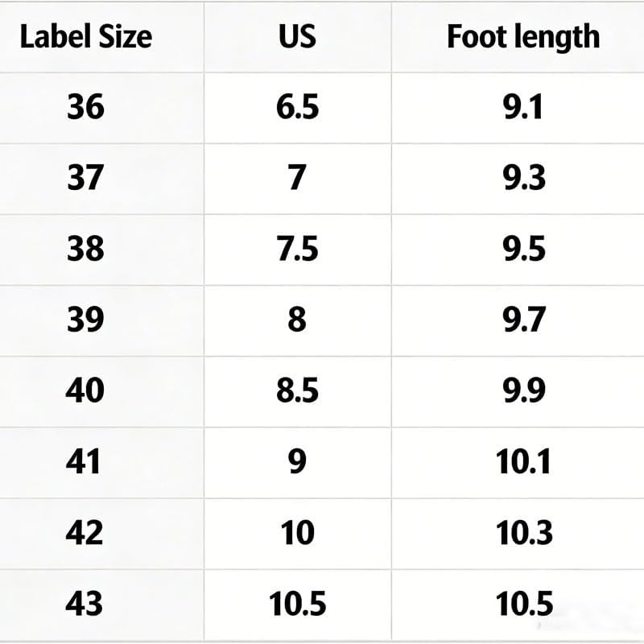
Task: Click foot length 10.1 value
Action: click(523, 461)
